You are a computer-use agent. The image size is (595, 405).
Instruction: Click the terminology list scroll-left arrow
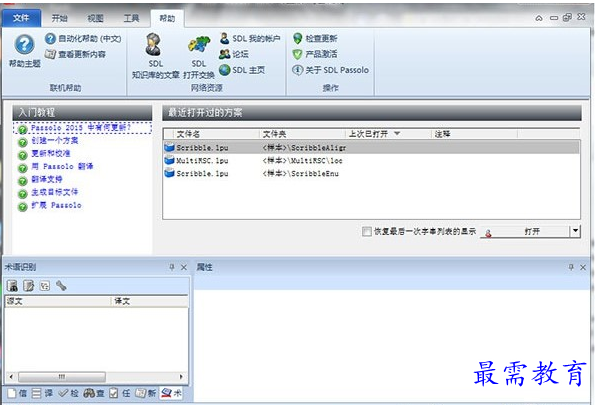[11, 377]
